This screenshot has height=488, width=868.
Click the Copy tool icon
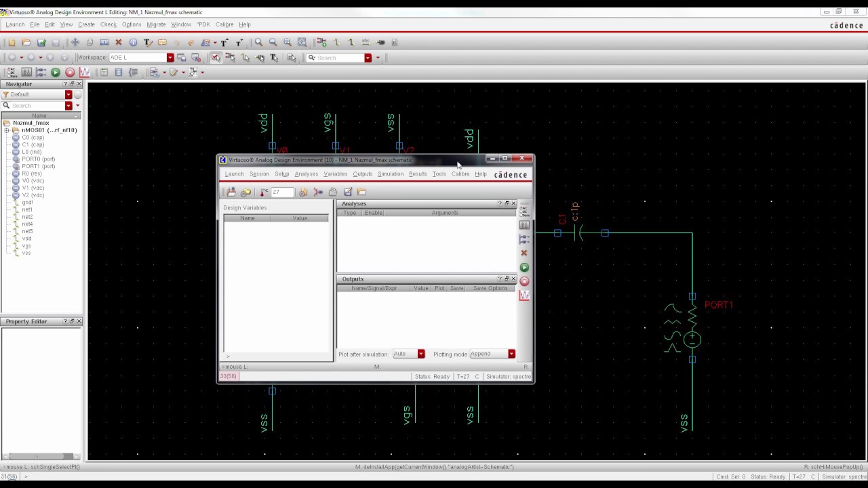90,42
